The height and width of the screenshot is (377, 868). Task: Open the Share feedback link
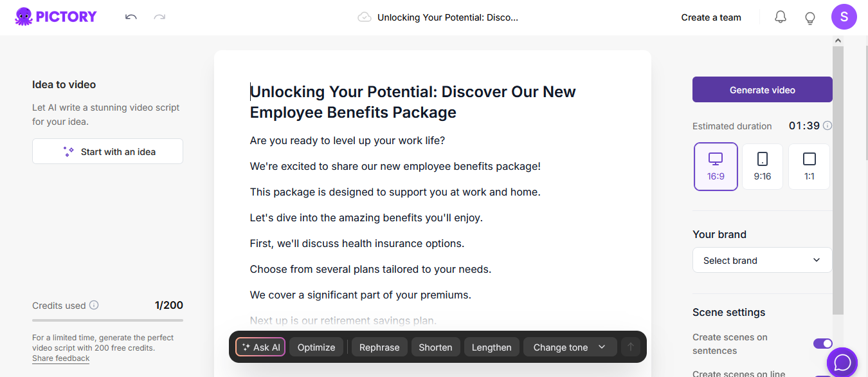pyautogui.click(x=61, y=358)
